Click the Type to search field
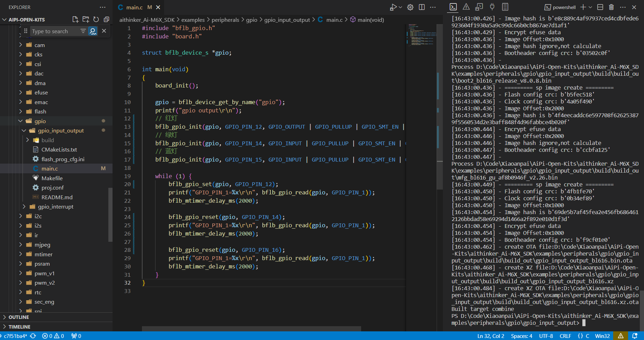 click(x=55, y=31)
